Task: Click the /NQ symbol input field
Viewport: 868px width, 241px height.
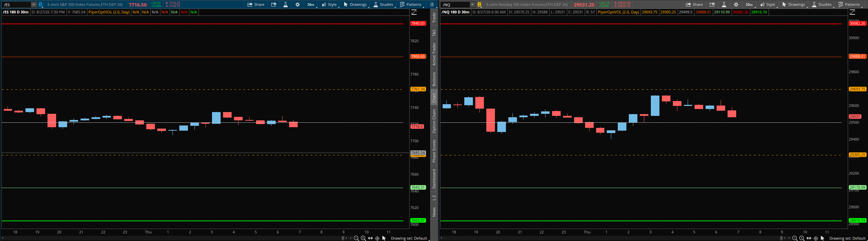Action: tap(456, 4)
